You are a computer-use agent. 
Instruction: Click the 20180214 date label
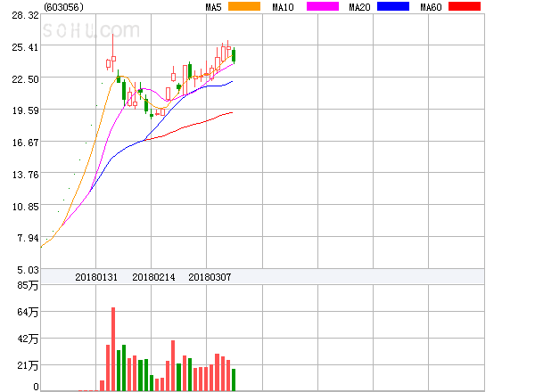153,277
